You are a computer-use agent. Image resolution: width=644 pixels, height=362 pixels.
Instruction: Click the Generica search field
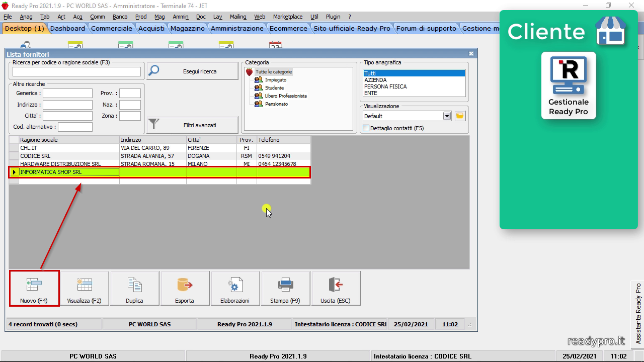point(67,94)
